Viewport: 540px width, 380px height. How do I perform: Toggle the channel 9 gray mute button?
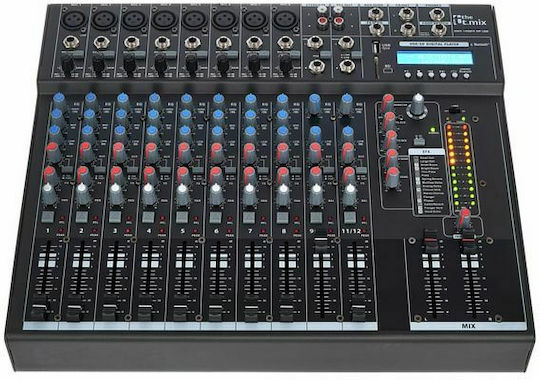click(x=316, y=218)
